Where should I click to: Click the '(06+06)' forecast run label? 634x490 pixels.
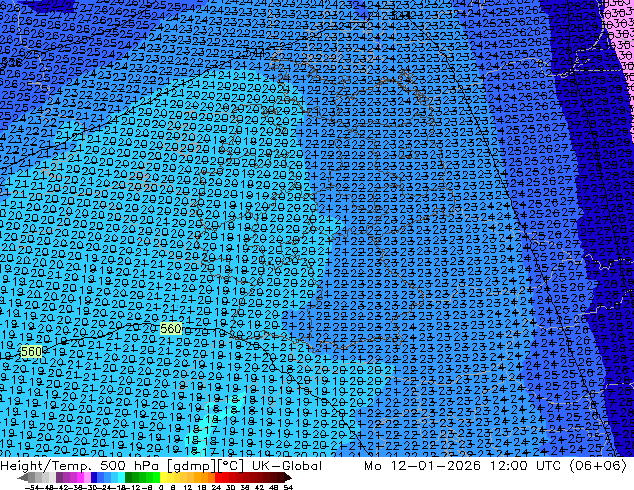598,466
